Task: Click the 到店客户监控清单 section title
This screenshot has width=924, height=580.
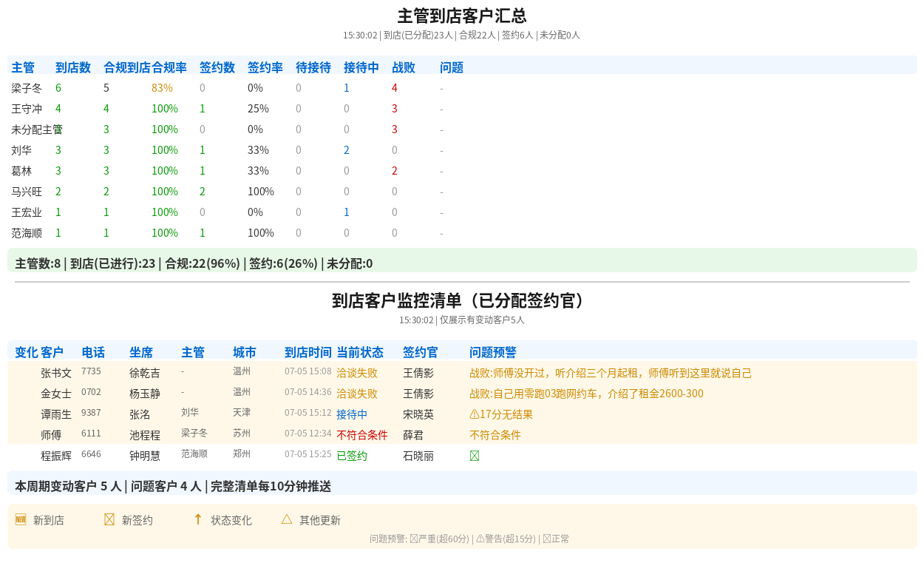Action: point(462,300)
